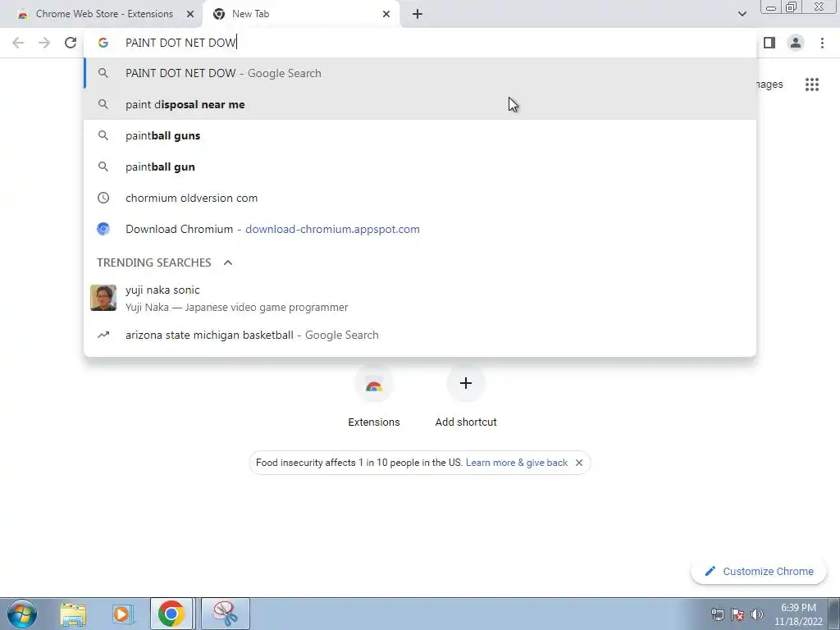The image size is (840, 630).
Task: Select the New Tab tab
Action: (x=301, y=14)
